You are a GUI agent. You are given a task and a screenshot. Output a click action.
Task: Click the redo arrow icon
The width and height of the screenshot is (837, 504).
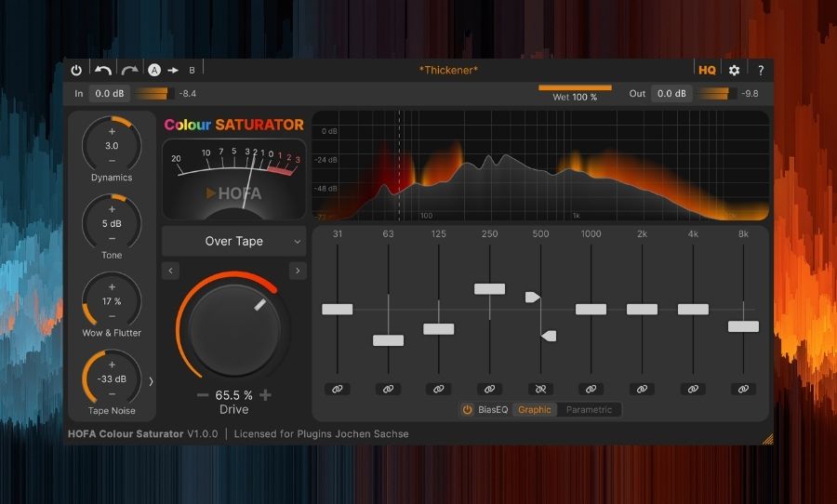(x=129, y=70)
